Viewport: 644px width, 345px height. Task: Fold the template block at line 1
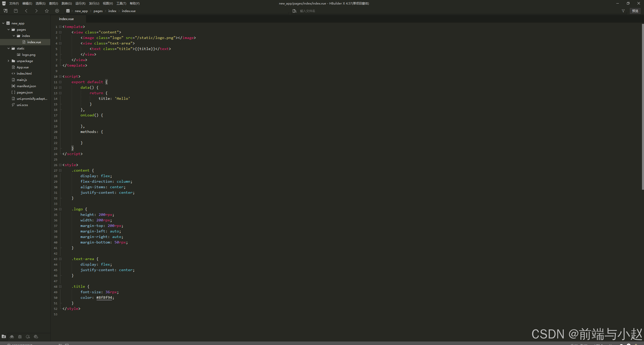pos(60,27)
